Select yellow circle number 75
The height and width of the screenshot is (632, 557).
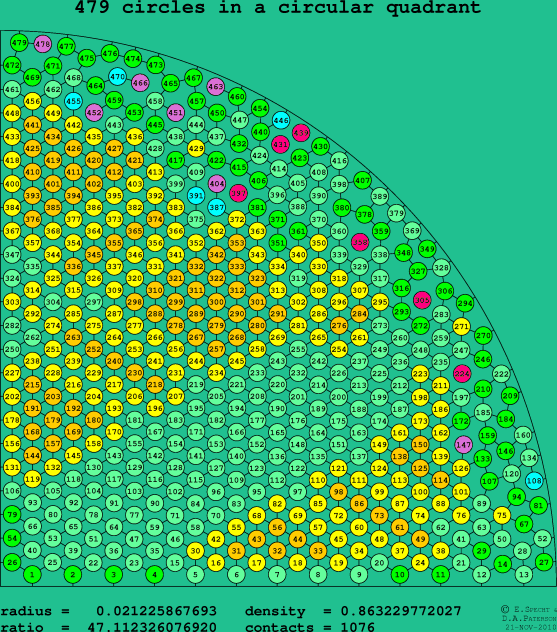[x=502, y=515]
